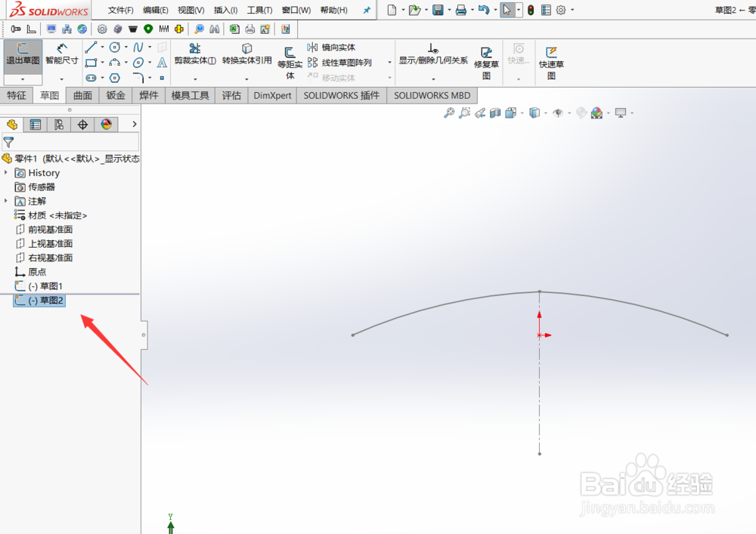This screenshot has width=756, height=534.
Task: Click the Trim Entities (剪裁实体) tool
Action: [x=195, y=54]
